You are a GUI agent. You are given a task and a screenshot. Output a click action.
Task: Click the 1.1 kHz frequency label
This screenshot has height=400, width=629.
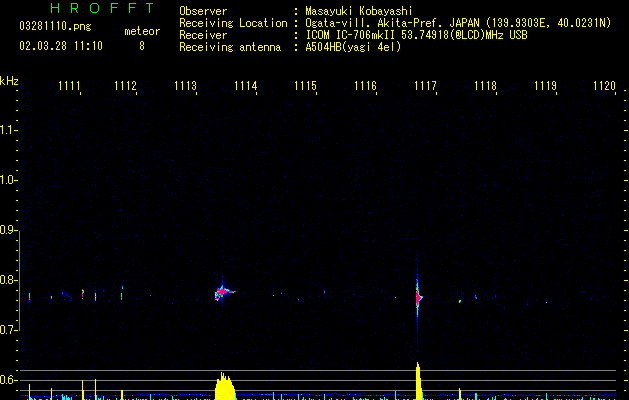pos(7,130)
